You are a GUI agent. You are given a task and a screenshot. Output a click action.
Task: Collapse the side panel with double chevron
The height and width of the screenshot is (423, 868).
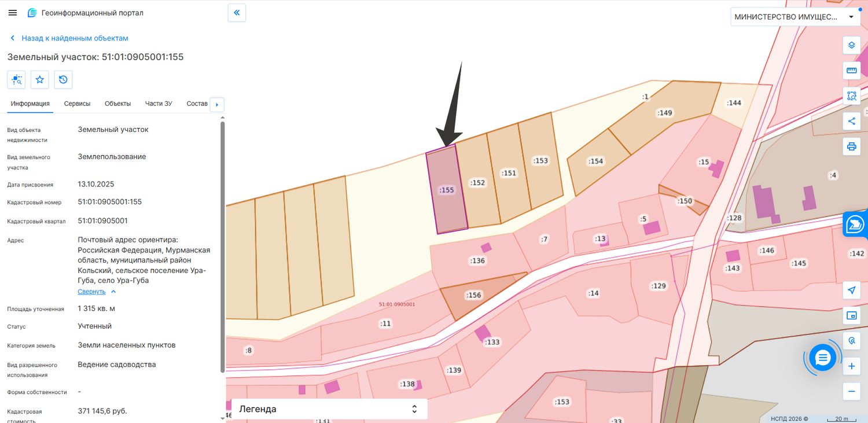tap(237, 13)
